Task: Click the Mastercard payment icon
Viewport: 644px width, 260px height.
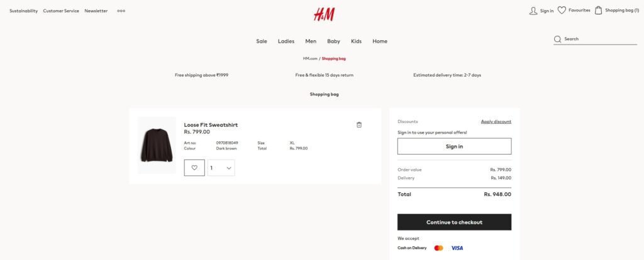Action: pyautogui.click(x=438, y=248)
